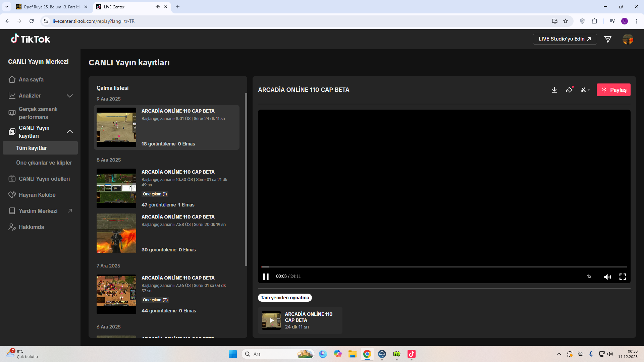Go to Ana sayfa in sidebar
The image size is (644, 362).
tap(40, 79)
